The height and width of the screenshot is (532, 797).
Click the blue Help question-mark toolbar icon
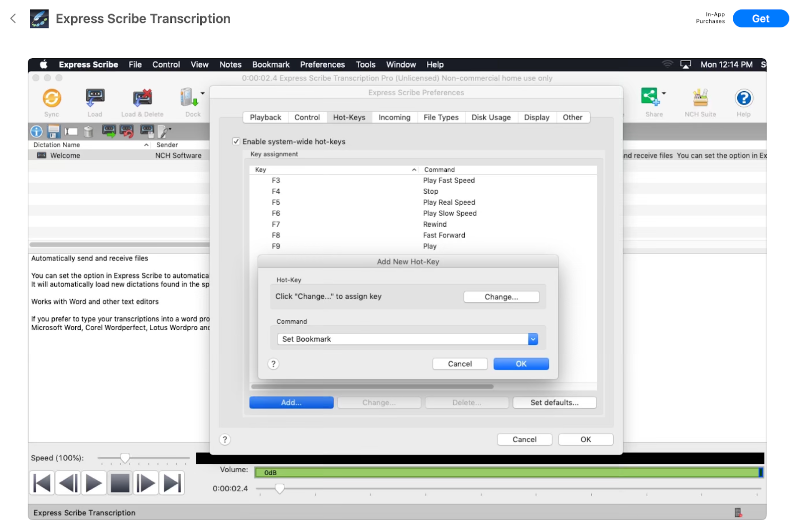pos(744,98)
